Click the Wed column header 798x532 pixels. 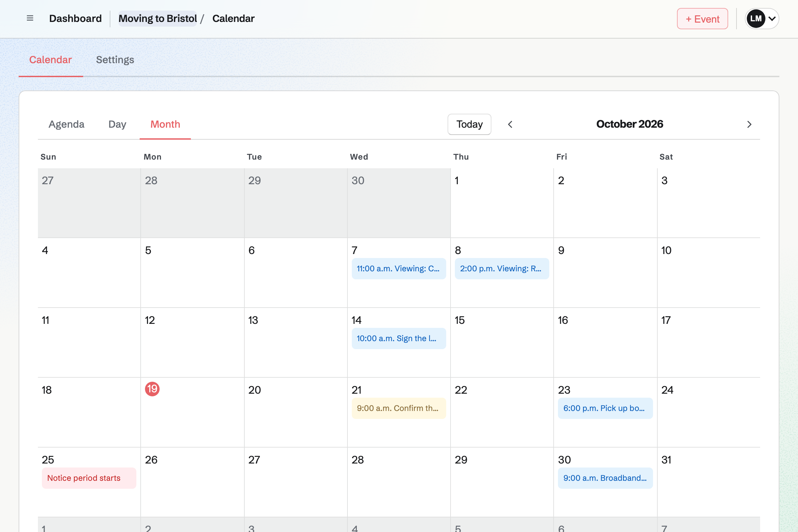(x=359, y=157)
